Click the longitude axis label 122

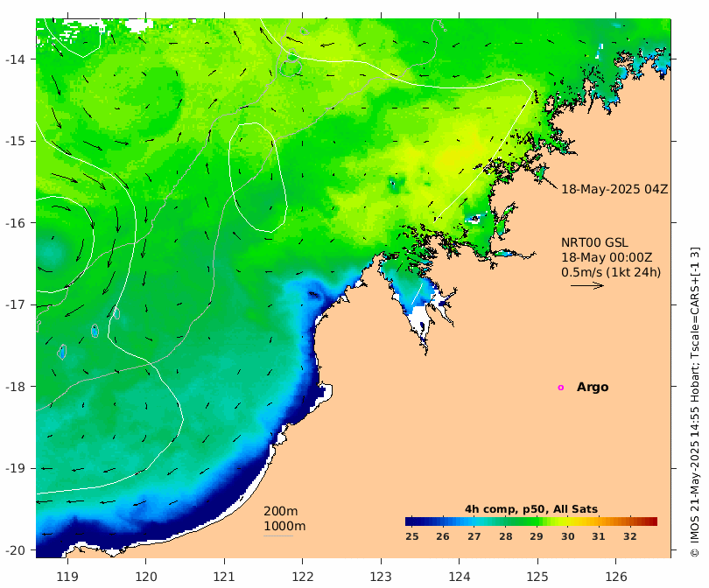pos(303,577)
